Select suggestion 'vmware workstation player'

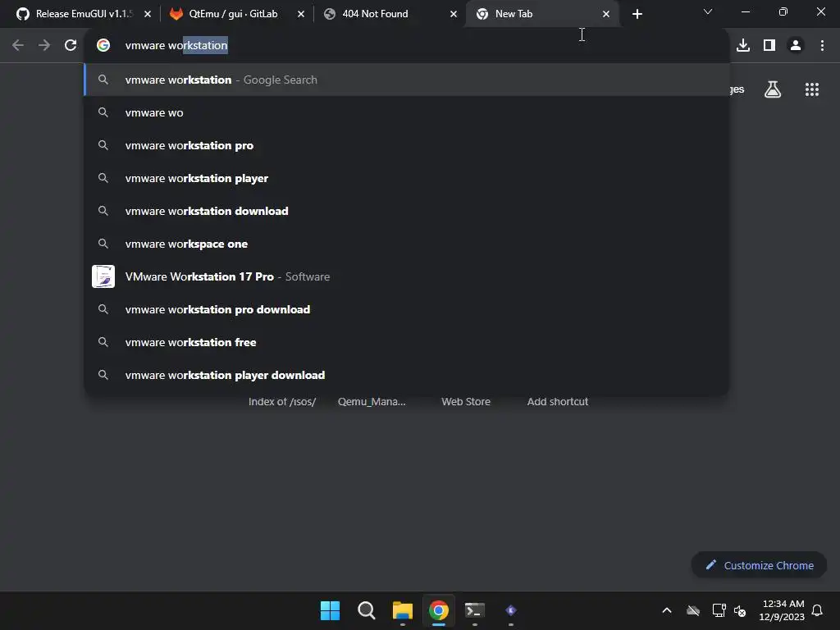point(407,178)
